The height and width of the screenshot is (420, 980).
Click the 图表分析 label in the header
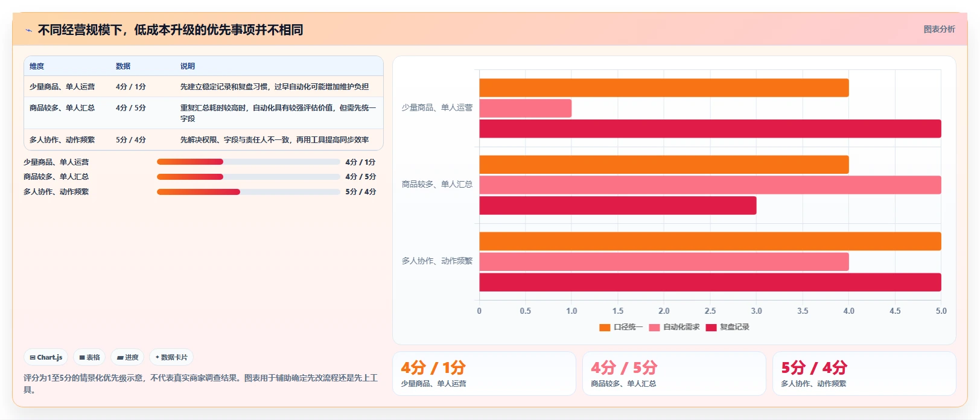click(939, 29)
